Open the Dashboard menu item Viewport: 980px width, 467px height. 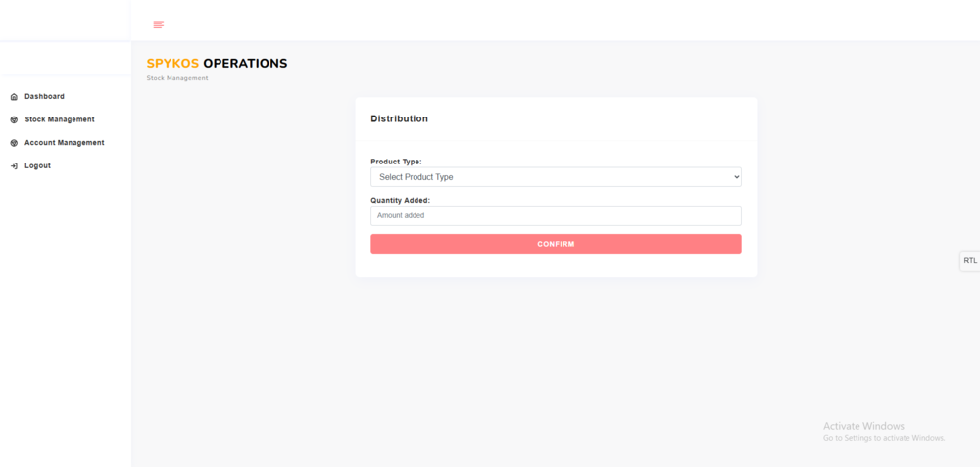[44, 97]
